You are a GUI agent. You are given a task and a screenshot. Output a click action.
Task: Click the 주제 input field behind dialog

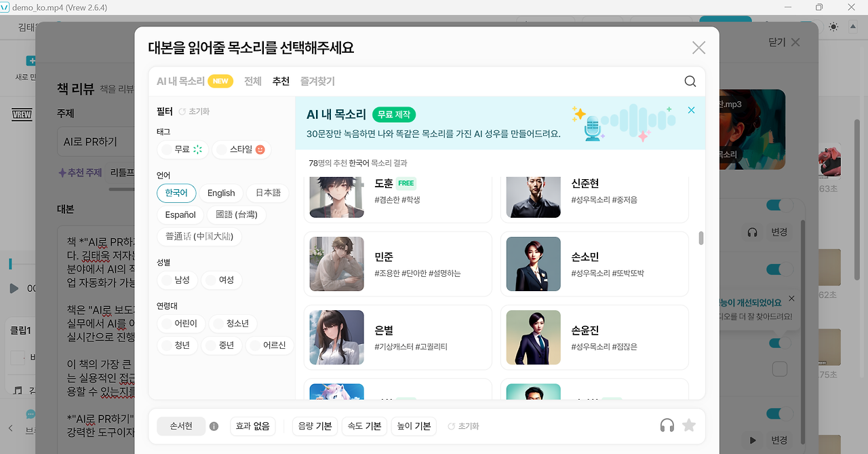coord(96,142)
